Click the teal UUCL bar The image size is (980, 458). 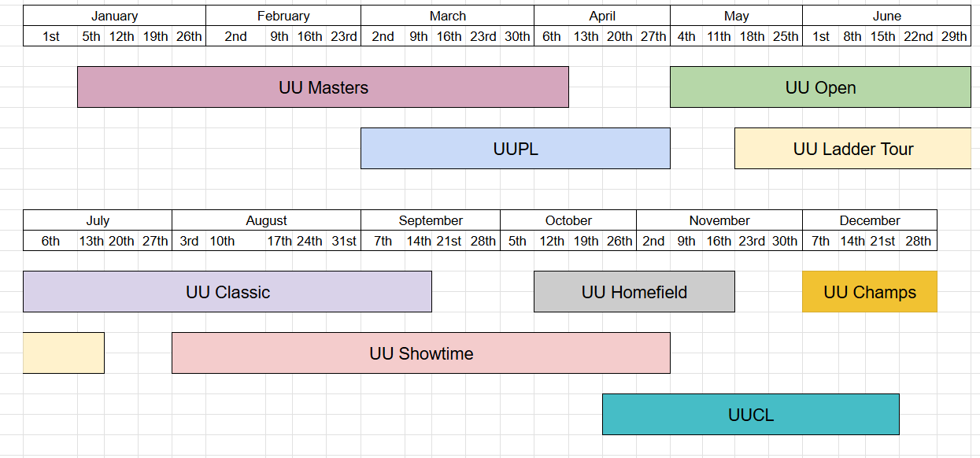click(x=750, y=415)
